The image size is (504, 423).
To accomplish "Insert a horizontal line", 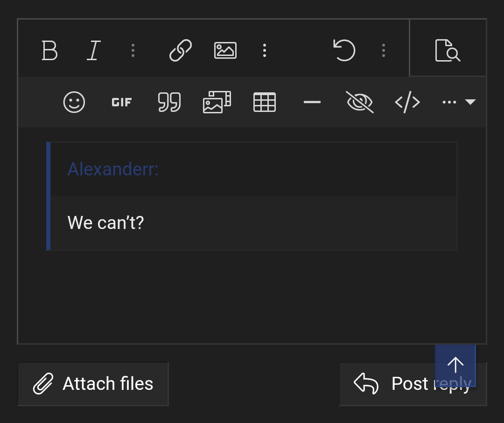I will point(312,102).
